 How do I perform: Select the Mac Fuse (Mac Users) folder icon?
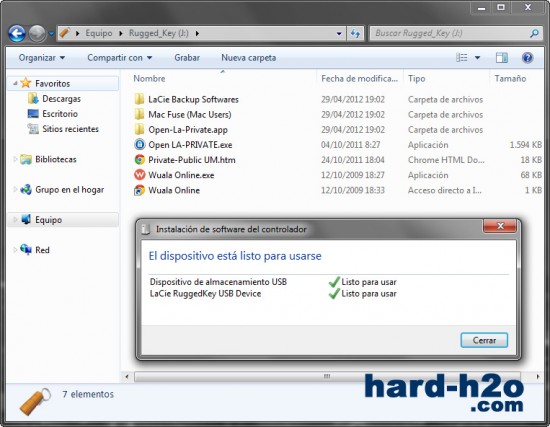click(x=139, y=114)
